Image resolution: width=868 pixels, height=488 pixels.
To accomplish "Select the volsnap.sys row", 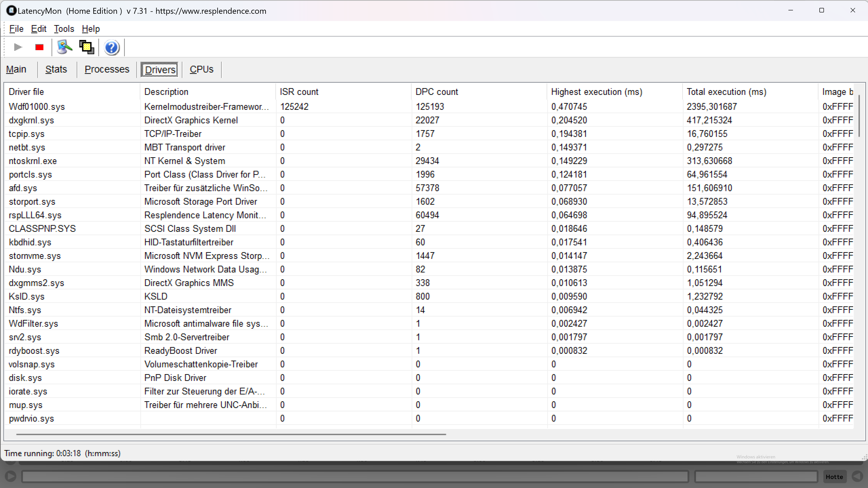I will pyautogui.click(x=429, y=364).
